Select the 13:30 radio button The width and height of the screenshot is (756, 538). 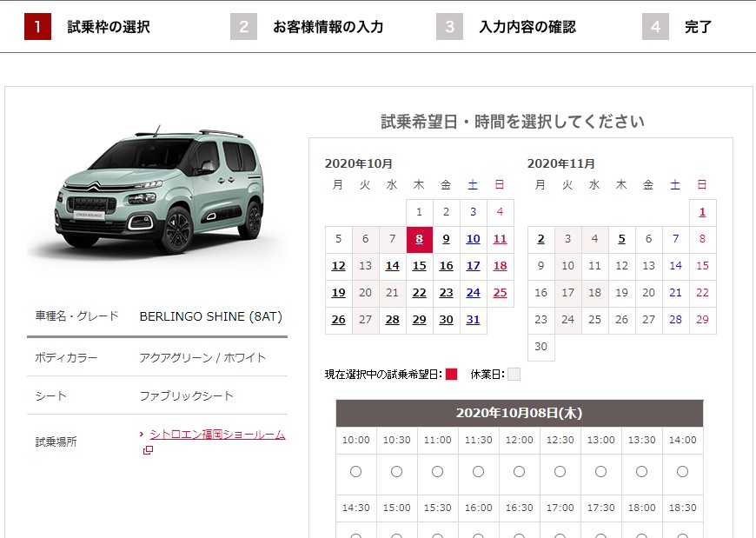coord(642,471)
